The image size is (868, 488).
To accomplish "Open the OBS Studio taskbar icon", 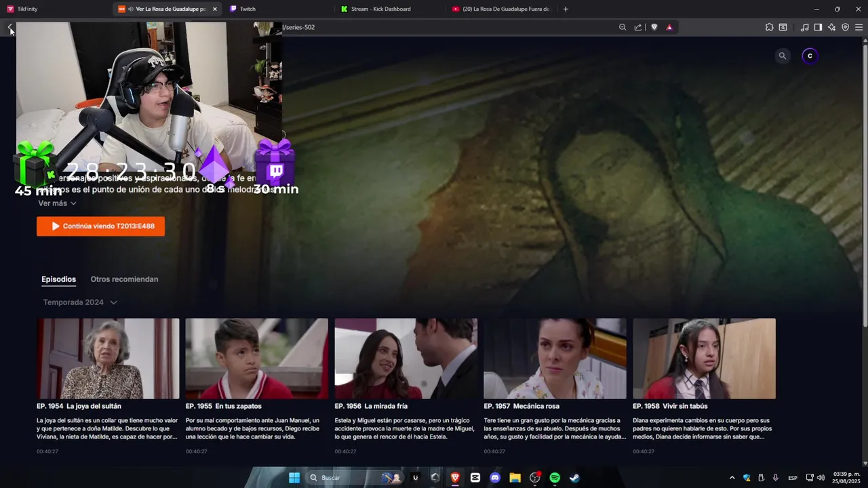I will click(535, 478).
